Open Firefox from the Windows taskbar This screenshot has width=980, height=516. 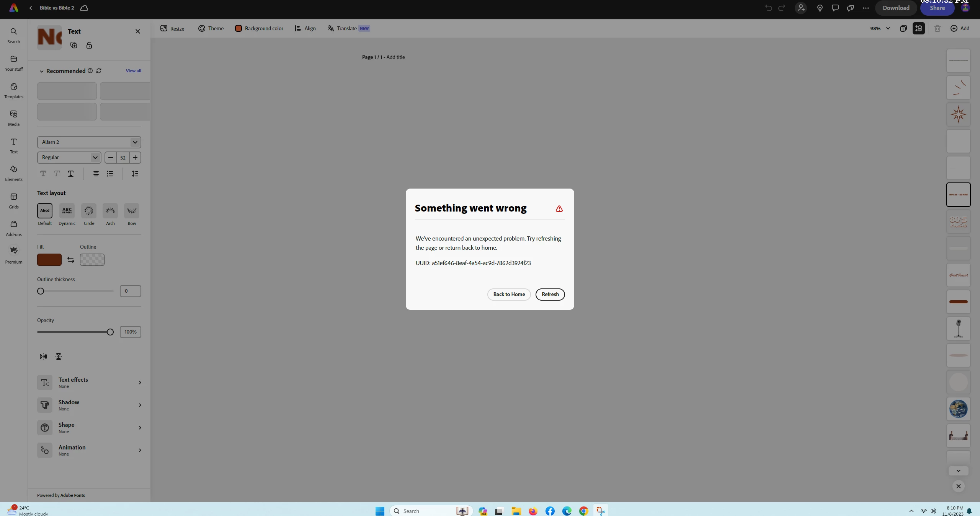pyautogui.click(x=533, y=511)
